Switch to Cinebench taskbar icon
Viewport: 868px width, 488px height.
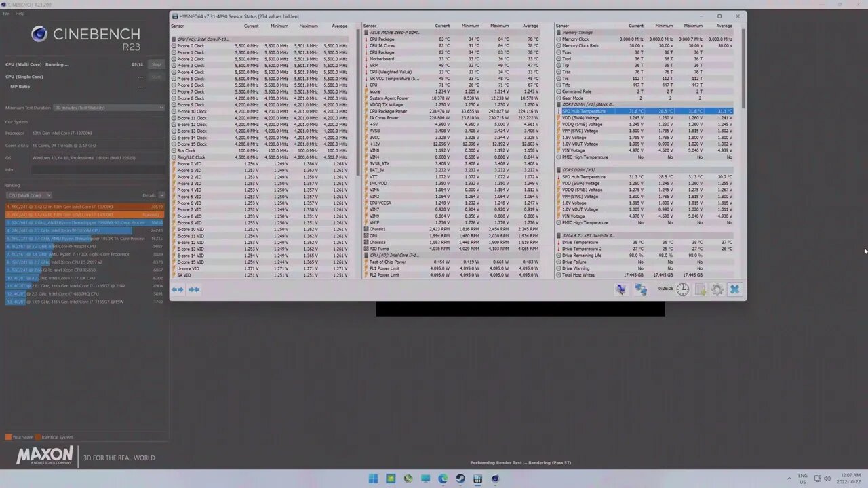click(495, 479)
